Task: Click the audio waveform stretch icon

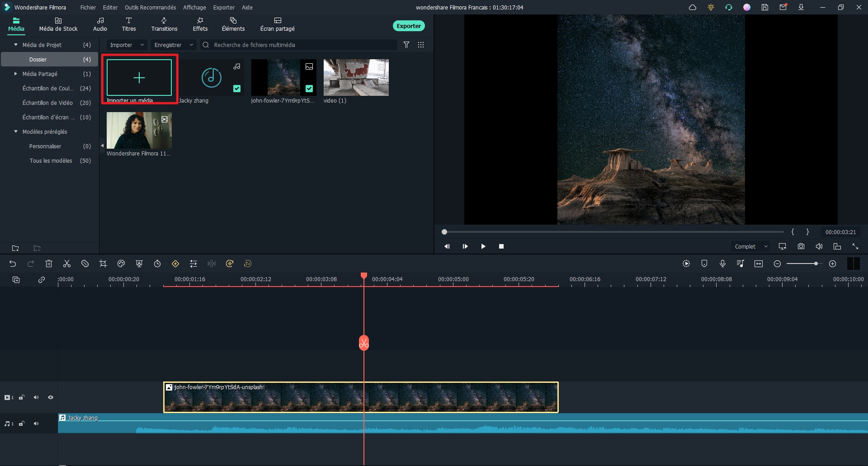Action: (x=212, y=264)
